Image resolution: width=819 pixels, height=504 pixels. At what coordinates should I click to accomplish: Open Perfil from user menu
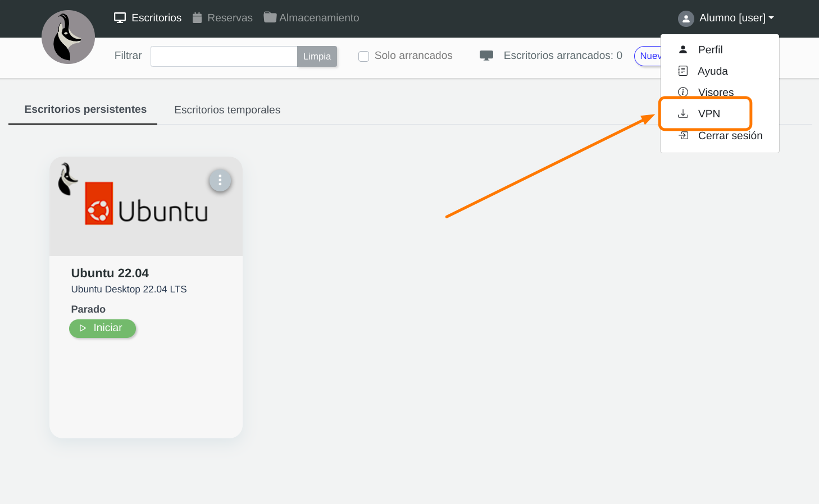click(x=710, y=50)
